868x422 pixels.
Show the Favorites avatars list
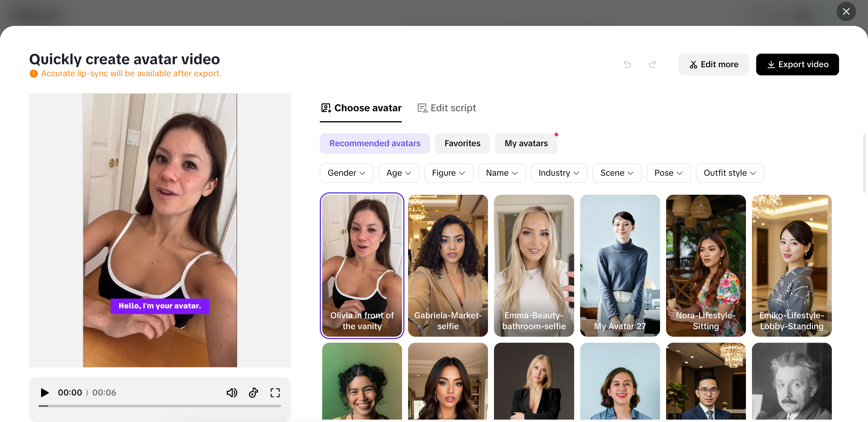click(x=462, y=143)
